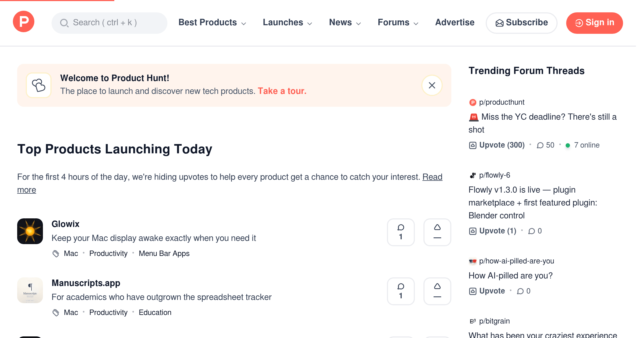This screenshot has width=644, height=338.
Task: Open the Product Hunt logo home
Action: pos(24,22)
